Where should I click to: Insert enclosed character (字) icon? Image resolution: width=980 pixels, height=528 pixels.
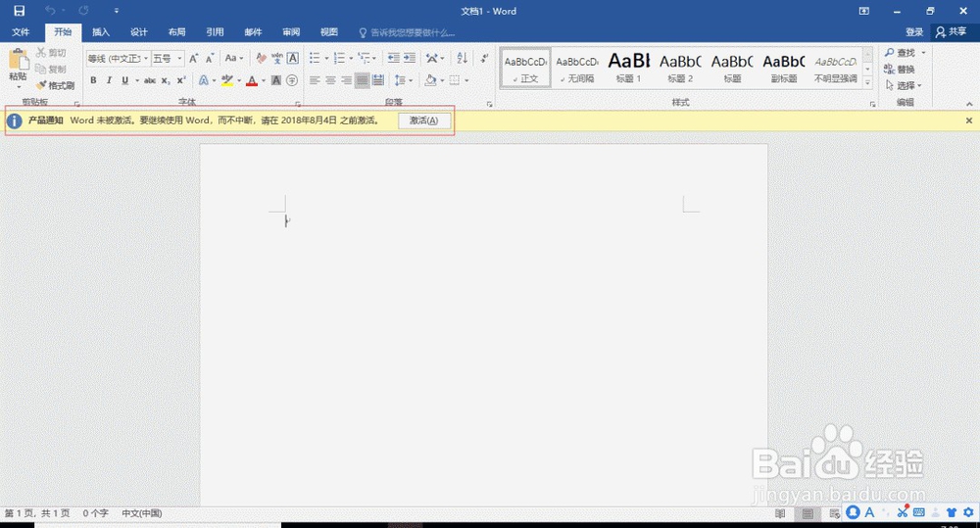pyautogui.click(x=292, y=80)
